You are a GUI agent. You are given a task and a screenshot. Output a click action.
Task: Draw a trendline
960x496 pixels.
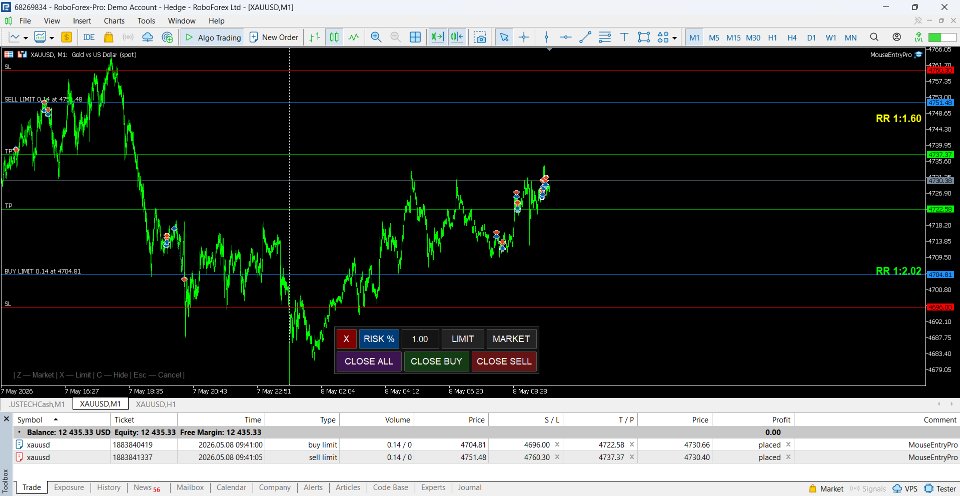click(x=585, y=37)
